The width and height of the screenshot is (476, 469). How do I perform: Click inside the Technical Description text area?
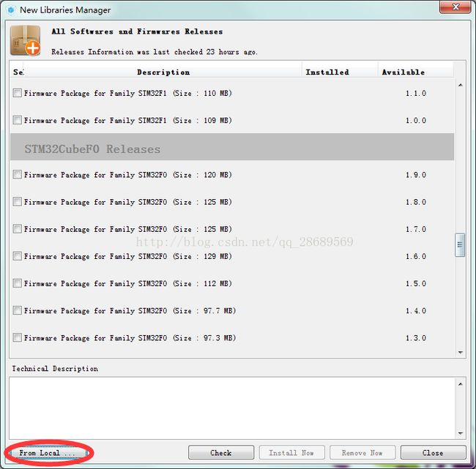point(232,408)
